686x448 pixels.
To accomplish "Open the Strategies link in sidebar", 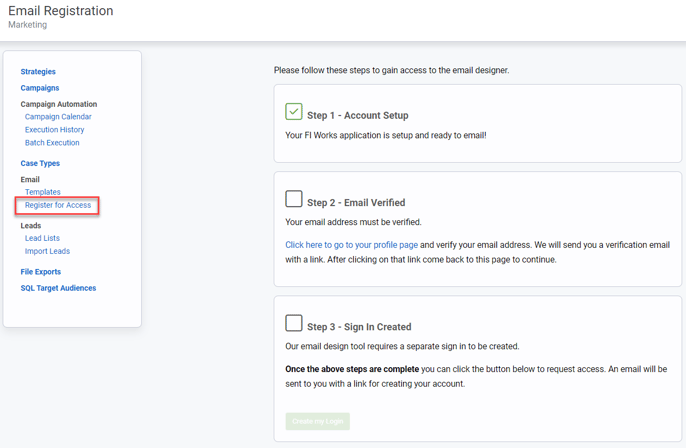I will tap(38, 71).
